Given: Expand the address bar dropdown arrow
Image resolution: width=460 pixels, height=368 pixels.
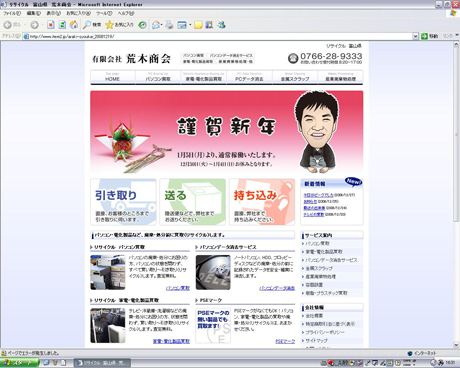Looking at the screenshot, I should (415, 36).
